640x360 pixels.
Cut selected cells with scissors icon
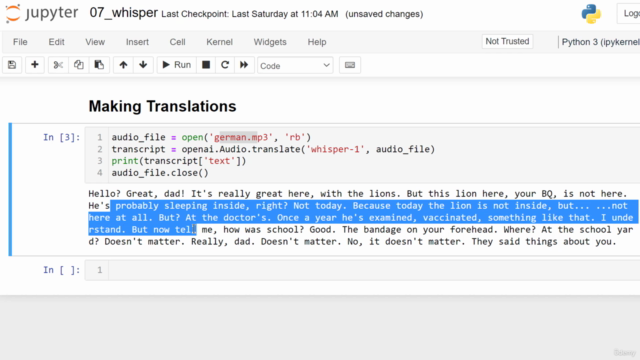(x=58, y=65)
